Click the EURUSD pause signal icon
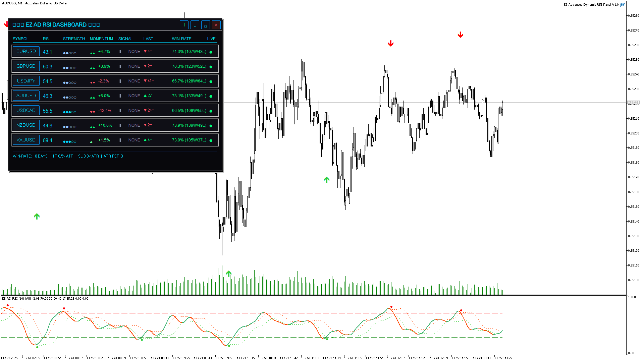This screenshot has width=644, height=362. [119, 52]
